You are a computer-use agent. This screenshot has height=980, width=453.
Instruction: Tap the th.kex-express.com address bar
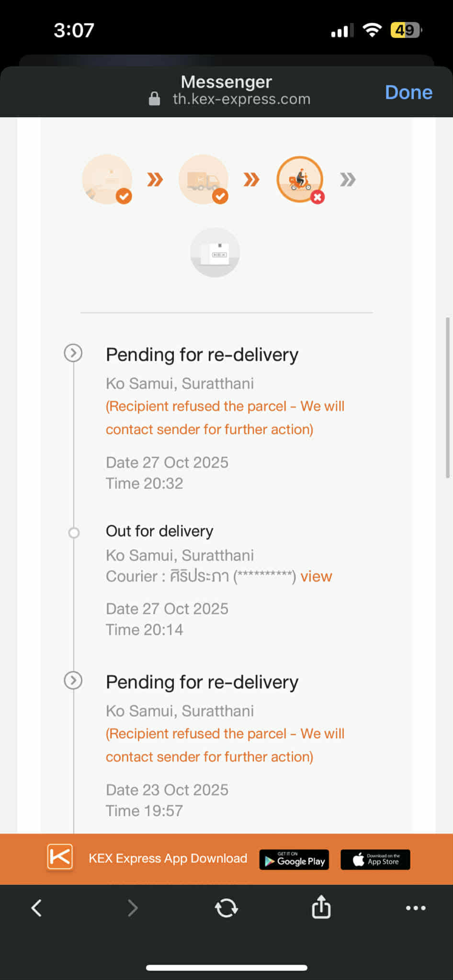(x=241, y=99)
